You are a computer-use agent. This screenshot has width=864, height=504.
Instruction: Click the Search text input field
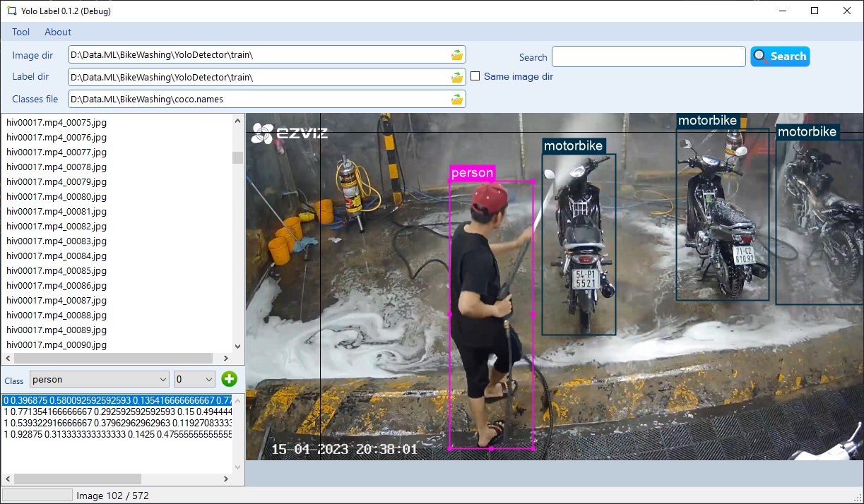[x=648, y=56]
